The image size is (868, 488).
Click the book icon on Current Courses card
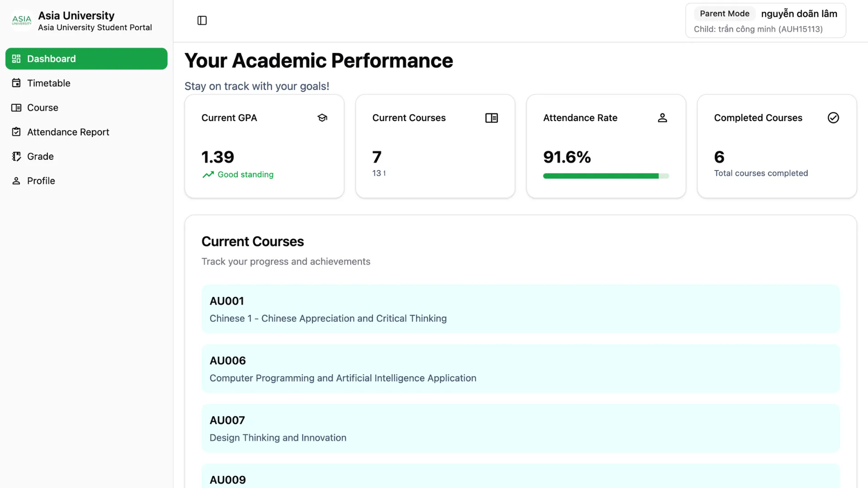click(x=492, y=117)
